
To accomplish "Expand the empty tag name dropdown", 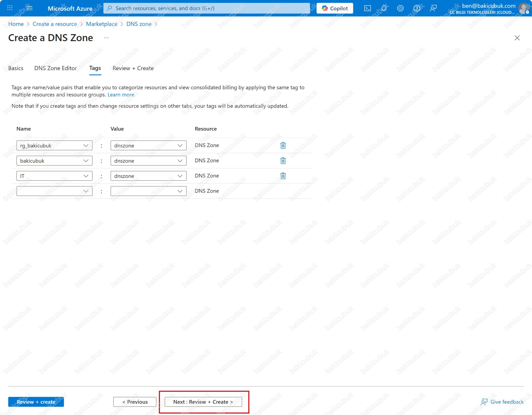I will pyautogui.click(x=86, y=191).
